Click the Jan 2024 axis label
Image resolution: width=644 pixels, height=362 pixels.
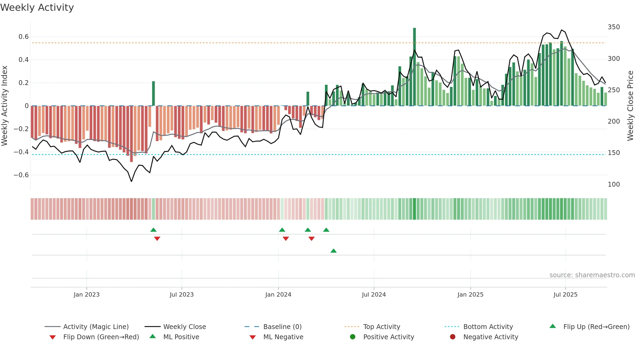(278, 295)
